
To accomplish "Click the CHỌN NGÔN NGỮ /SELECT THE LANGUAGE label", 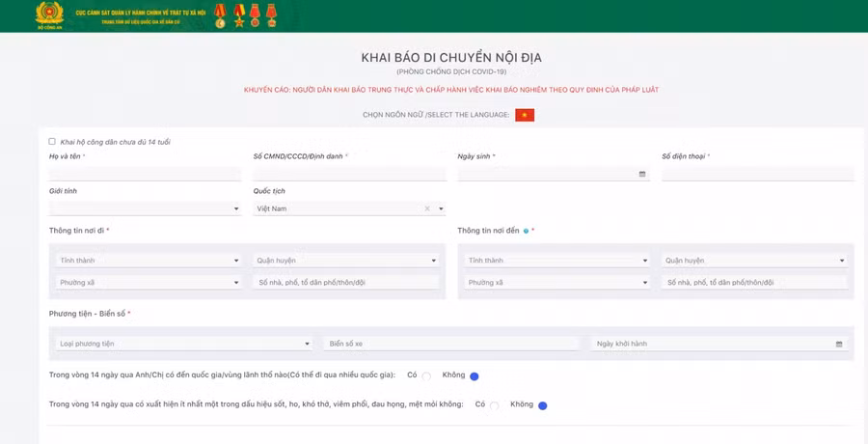I will (x=436, y=115).
